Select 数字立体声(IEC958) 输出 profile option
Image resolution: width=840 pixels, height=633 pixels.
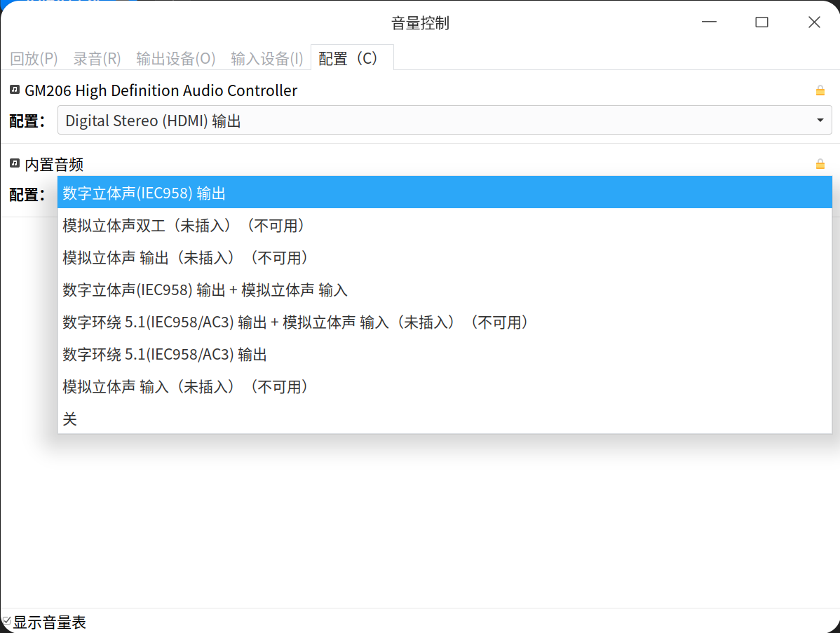click(445, 193)
